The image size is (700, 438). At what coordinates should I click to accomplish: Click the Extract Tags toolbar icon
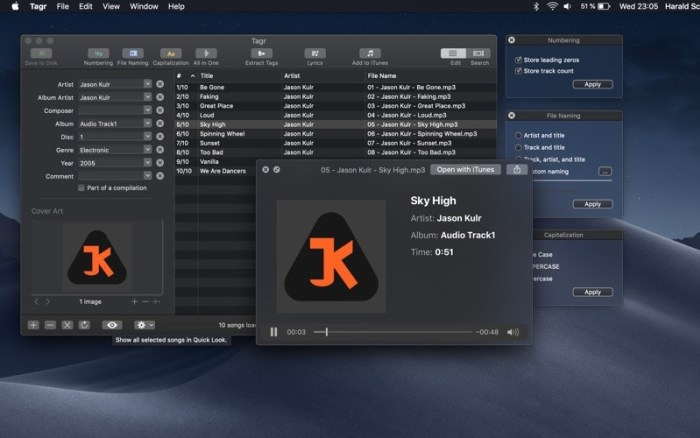(x=261, y=53)
